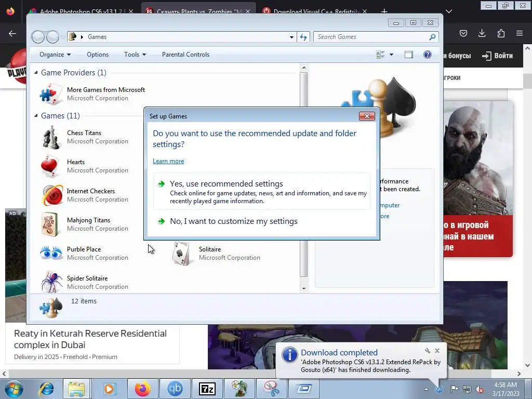Open Firefox extensions puzzle icon
This screenshot has width=532, height=399.
click(x=501, y=33)
